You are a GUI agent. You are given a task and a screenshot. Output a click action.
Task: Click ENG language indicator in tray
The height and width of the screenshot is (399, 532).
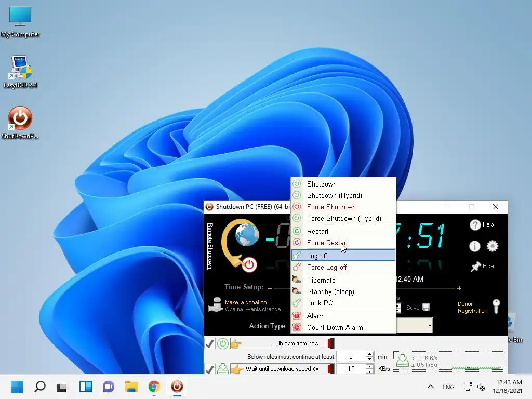tap(448, 387)
